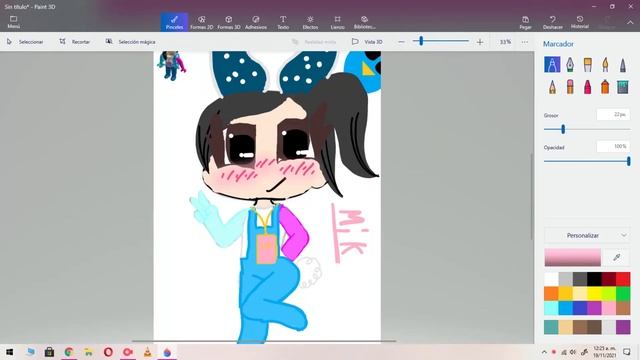Open the more options ellipsis menu
Viewport: 640px width, 360px height.
[525, 42]
